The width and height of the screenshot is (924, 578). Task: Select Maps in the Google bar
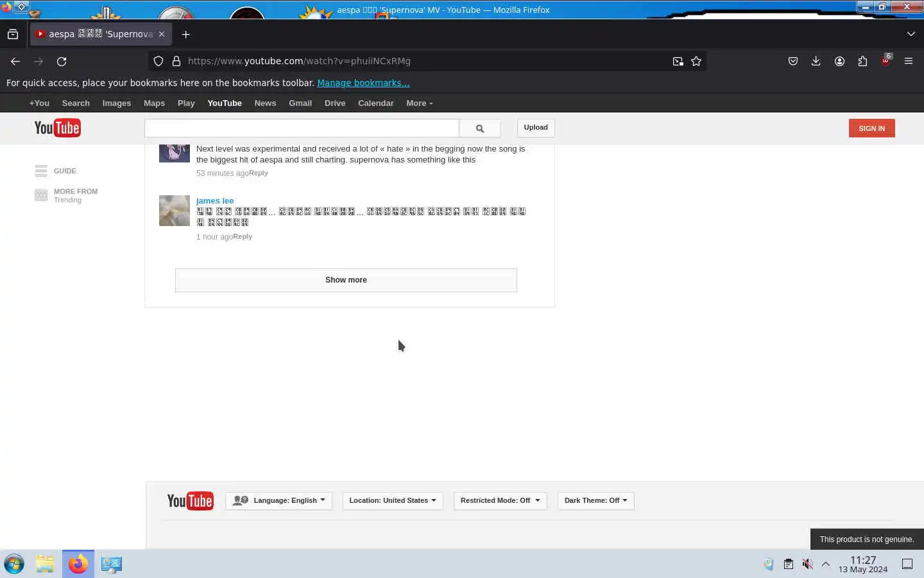coord(154,103)
